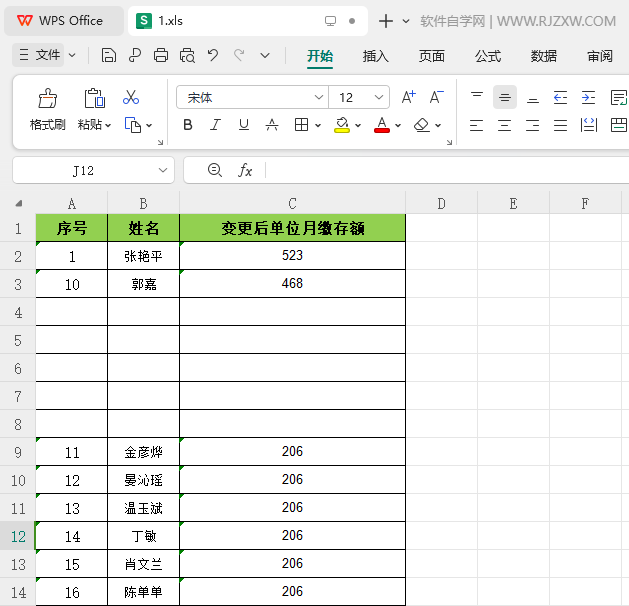Expand the font color dropdown arrow
629x606 pixels.
[x=398, y=126]
